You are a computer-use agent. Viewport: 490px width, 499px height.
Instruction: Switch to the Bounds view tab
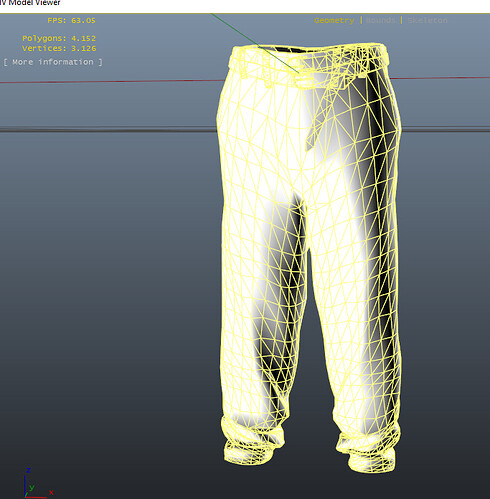(381, 20)
